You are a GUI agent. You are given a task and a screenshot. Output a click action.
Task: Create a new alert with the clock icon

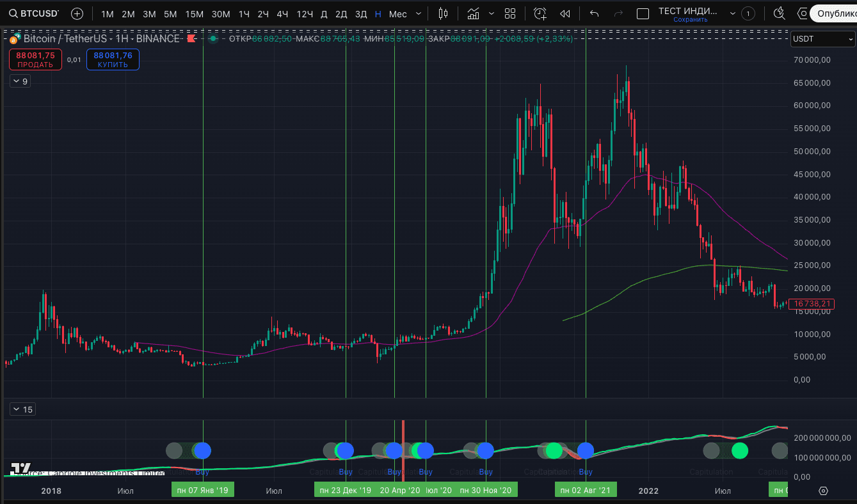(x=540, y=13)
